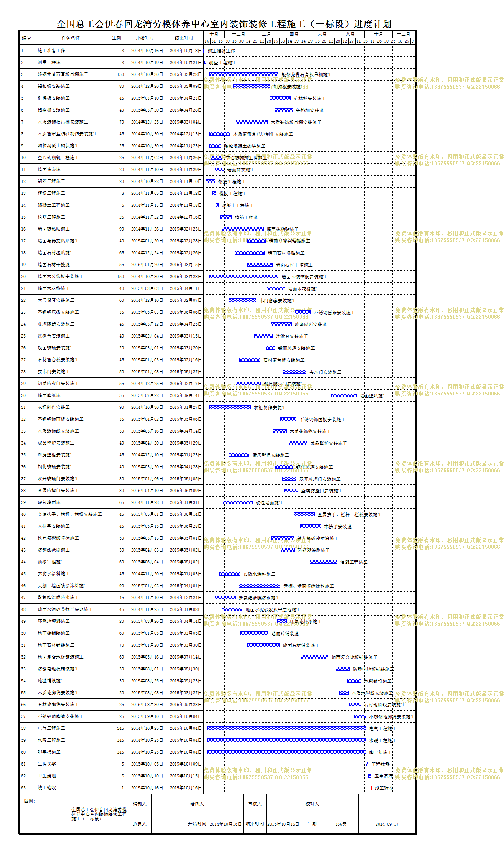Select the chart title ending with '进度计划'
Screen dimensions: 504x853
pos(224,24)
